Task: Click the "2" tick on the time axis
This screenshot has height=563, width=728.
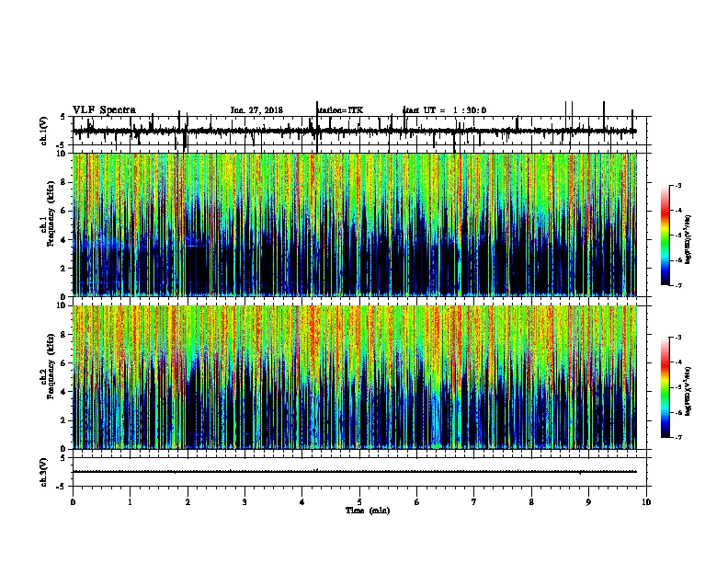Action: [x=188, y=502]
